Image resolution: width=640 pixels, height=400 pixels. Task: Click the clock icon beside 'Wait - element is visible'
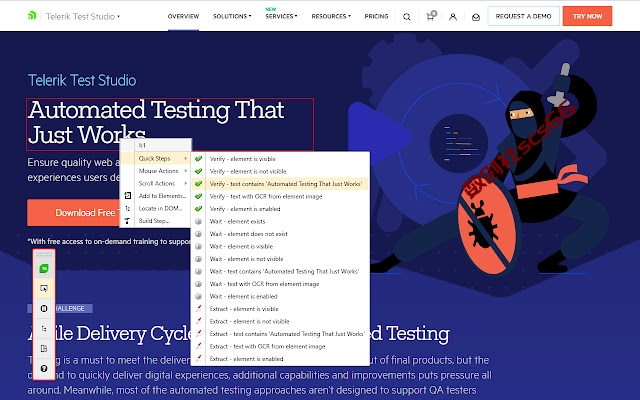(198, 247)
